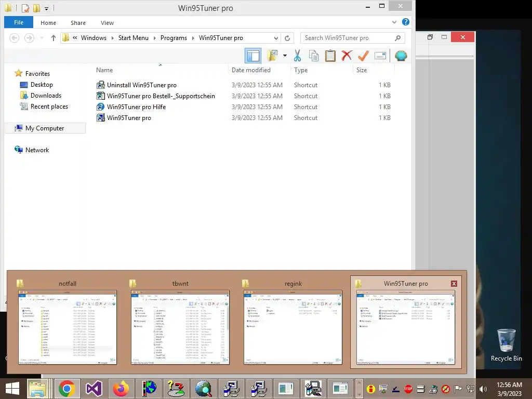Open recent locations dropdown arrow

(x=42, y=38)
